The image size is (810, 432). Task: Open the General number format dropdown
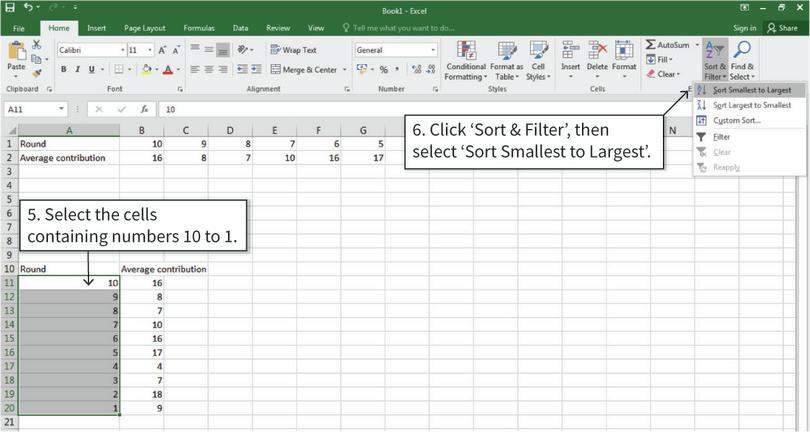pos(433,50)
